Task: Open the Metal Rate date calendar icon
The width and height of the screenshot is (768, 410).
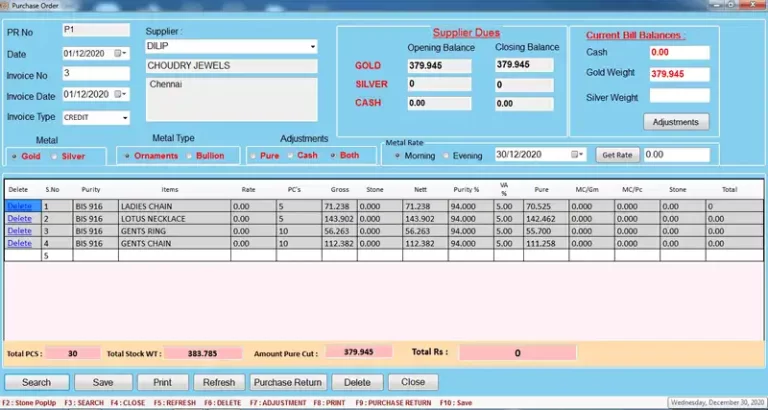Action: click(575, 155)
